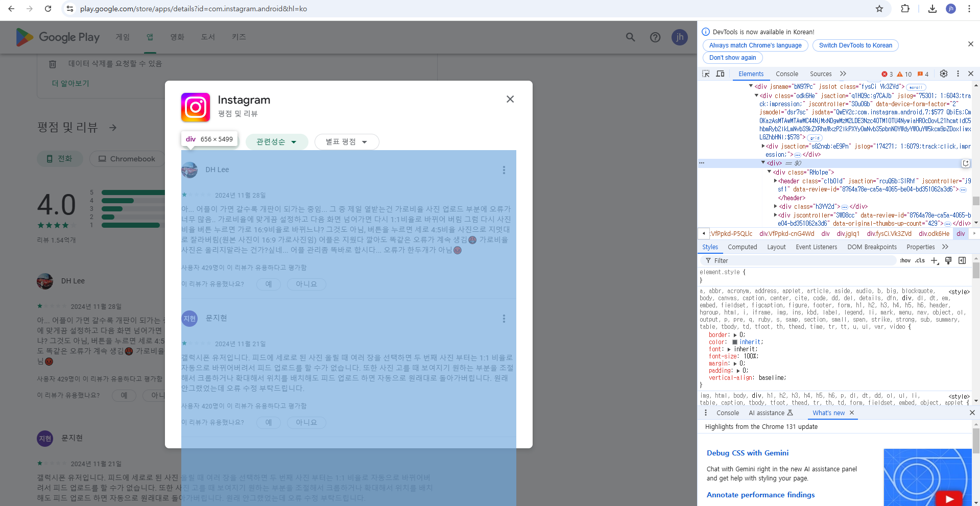Toggle :hov element state panel

point(905,261)
